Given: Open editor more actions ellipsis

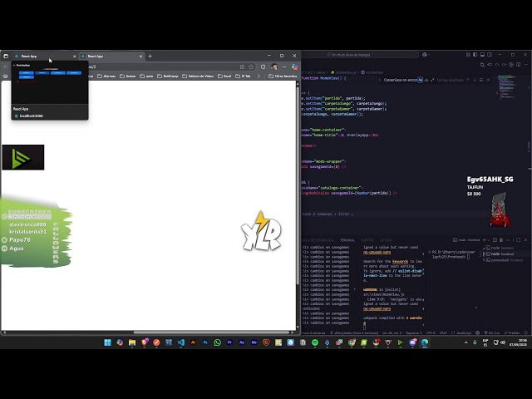Looking at the screenshot, I should click(525, 65).
